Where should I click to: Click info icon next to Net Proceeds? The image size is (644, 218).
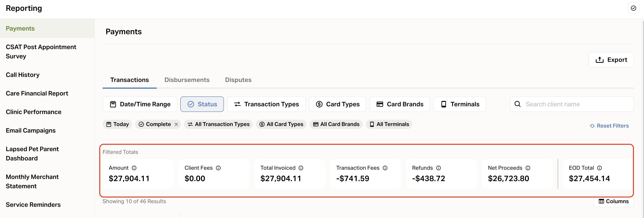point(528,168)
